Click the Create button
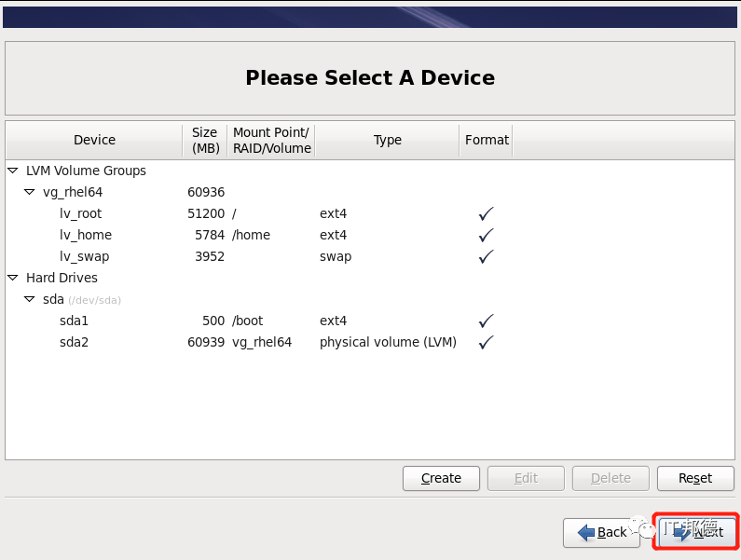Viewport: 741px width, 560px height. point(441,478)
